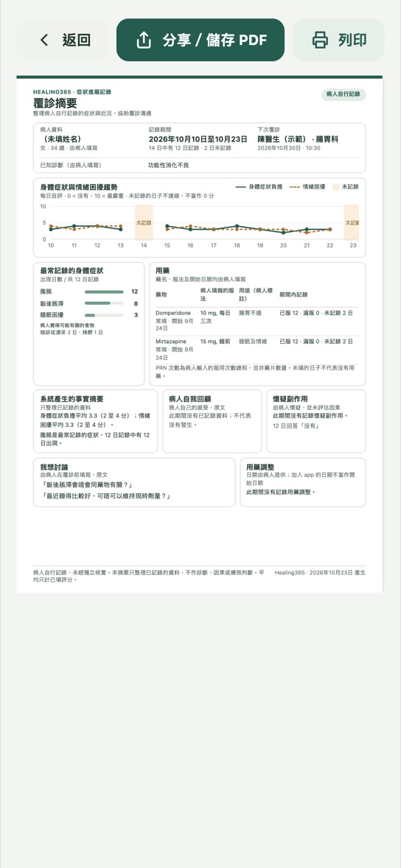Image resolution: width=401 pixels, height=868 pixels.
Task: Click the 用藥 section heading
Action: [162, 271]
